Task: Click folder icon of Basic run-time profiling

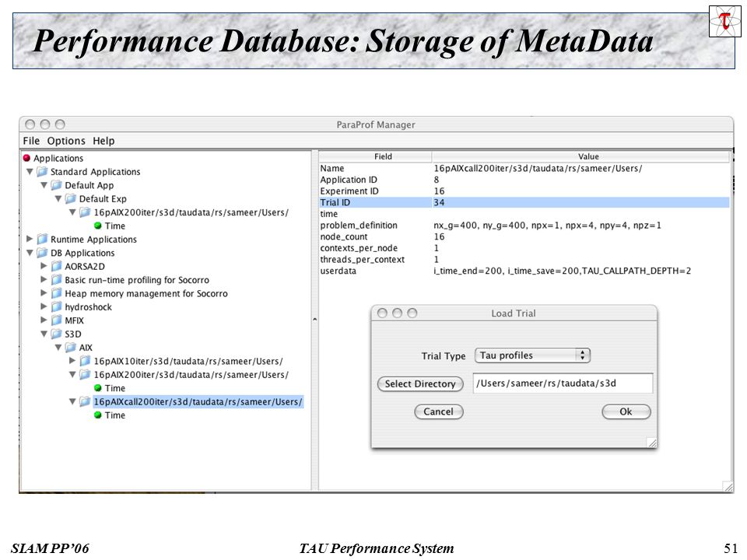Action: 57,280
